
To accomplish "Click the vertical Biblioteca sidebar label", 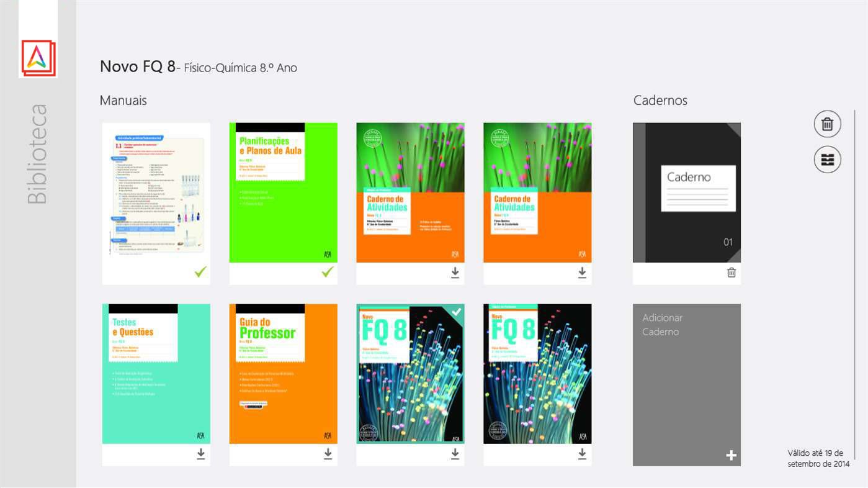I will point(37,154).
